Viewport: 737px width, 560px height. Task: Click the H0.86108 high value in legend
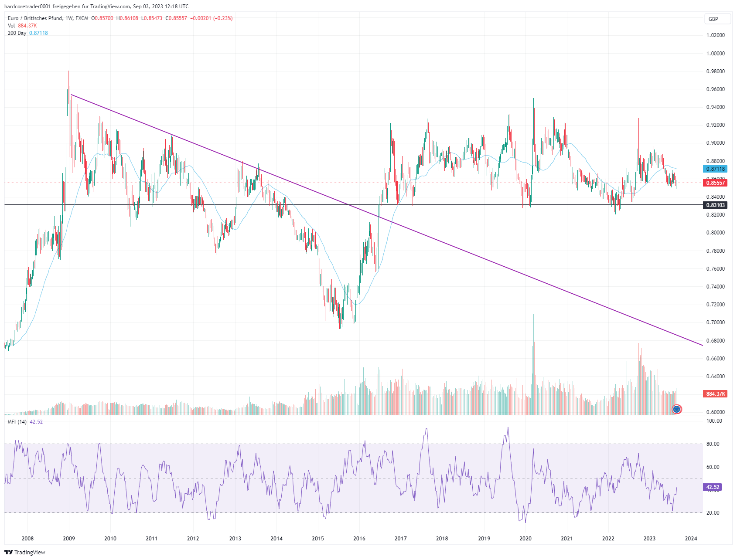pyautogui.click(x=127, y=18)
